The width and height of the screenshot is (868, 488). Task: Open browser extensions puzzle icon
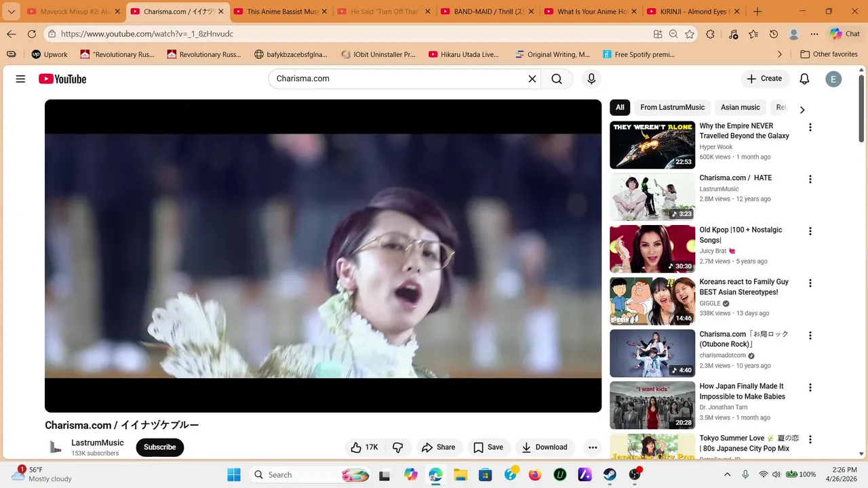click(711, 34)
